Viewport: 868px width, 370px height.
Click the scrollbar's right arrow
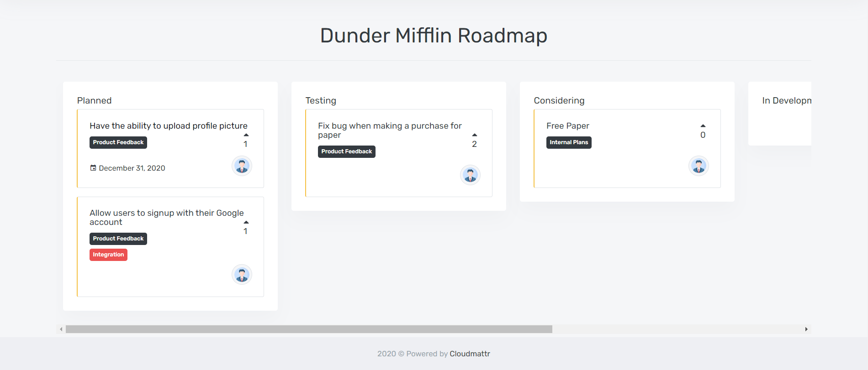pyautogui.click(x=806, y=329)
